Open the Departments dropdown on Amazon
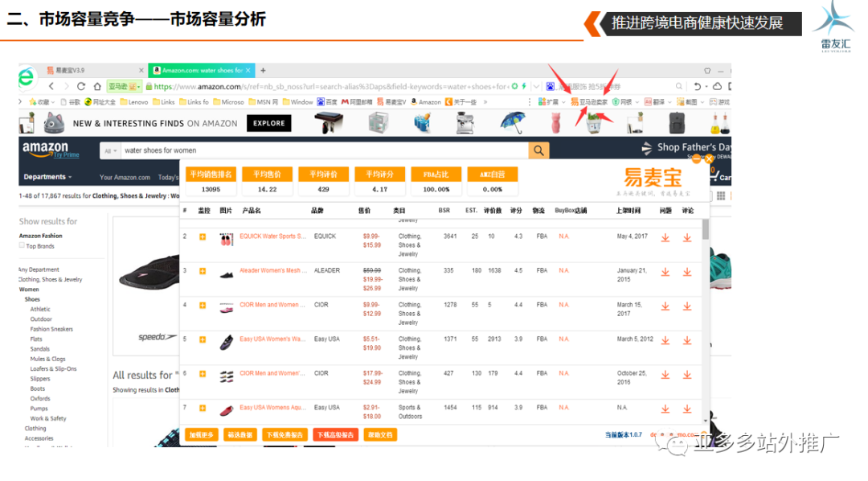This screenshot has height=481, width=868. coord(45,176)
